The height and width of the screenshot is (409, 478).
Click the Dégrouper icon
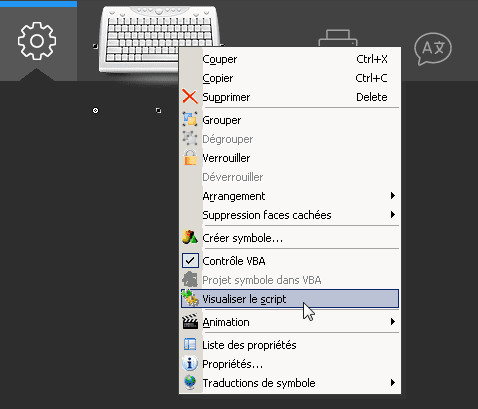pyautogui.click(x=190, y=139)
